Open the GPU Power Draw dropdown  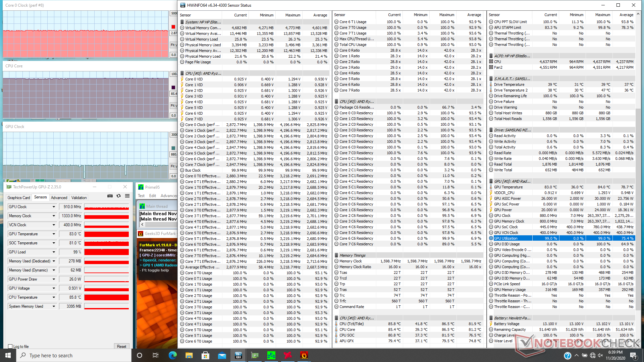(54, 279)
